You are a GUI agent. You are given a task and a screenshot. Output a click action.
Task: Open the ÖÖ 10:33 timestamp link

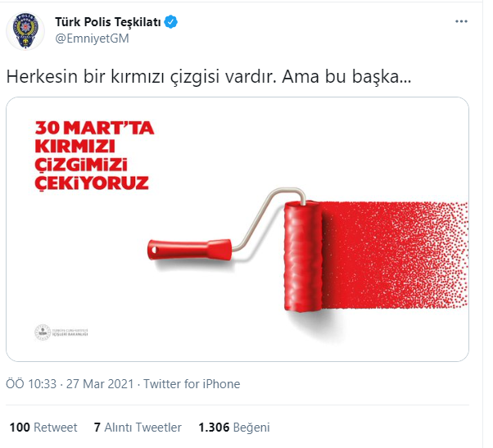click(x=31, y=384)
